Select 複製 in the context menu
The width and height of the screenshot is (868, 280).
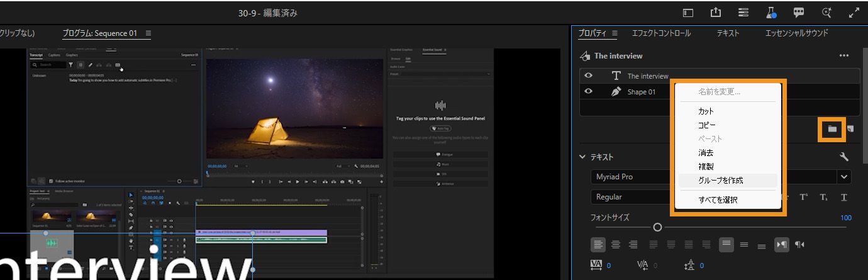pos(706,166)
